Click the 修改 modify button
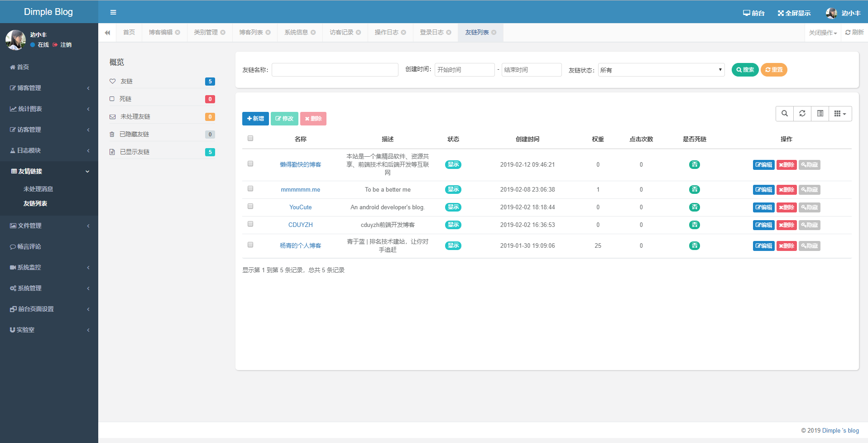868x443 pixels. [284, 119]
